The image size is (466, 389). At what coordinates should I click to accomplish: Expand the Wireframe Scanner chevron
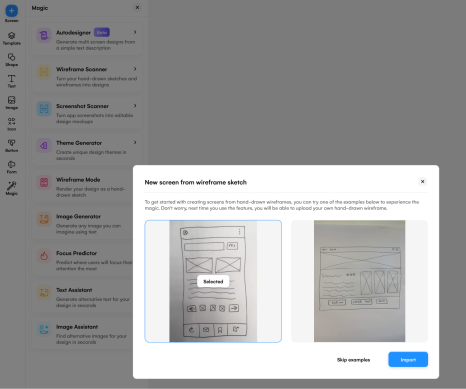click(135, 69)
